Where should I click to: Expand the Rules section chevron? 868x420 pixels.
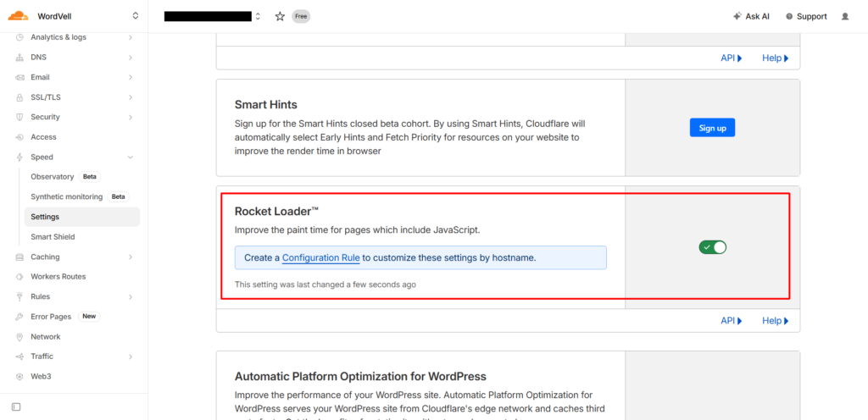click(131, 296)
